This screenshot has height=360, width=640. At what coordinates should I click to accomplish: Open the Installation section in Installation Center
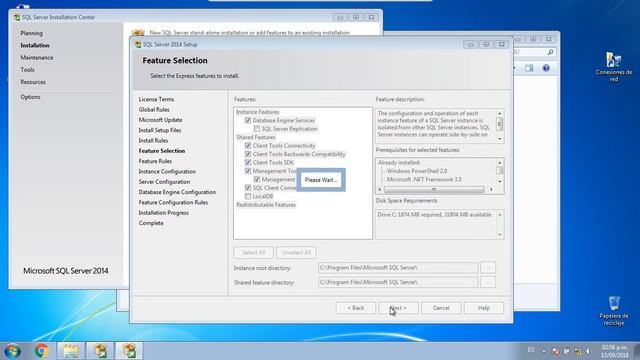pyautogui.click(x=35, y=45)
